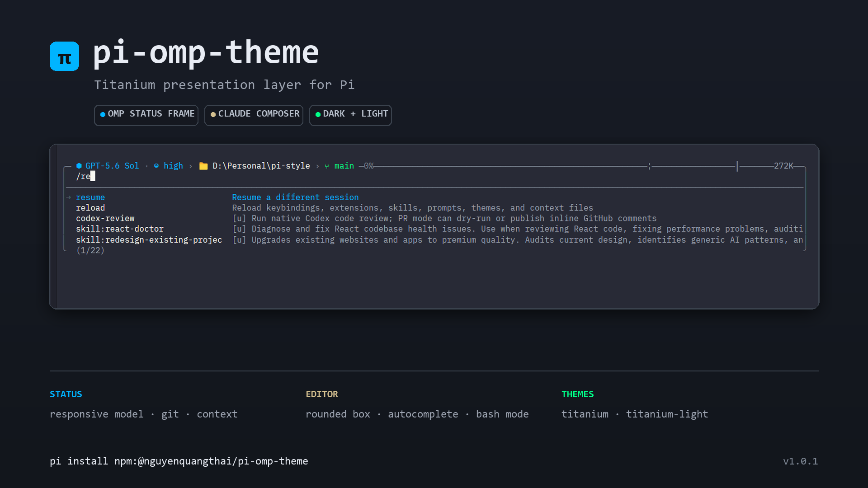
Task: Click the /re command input field
Action: tap(434, 176)
